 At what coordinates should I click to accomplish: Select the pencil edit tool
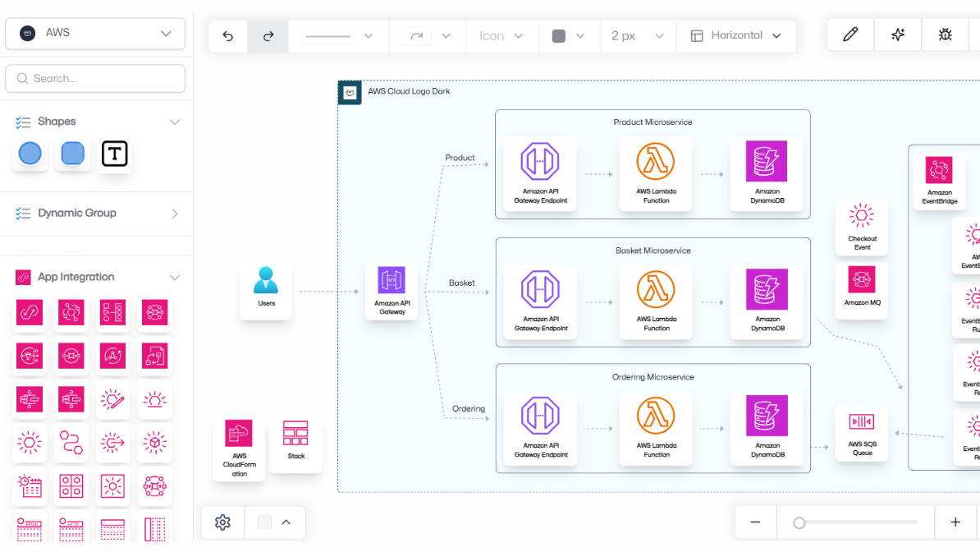pyautogui.click(x=850, y=34)
